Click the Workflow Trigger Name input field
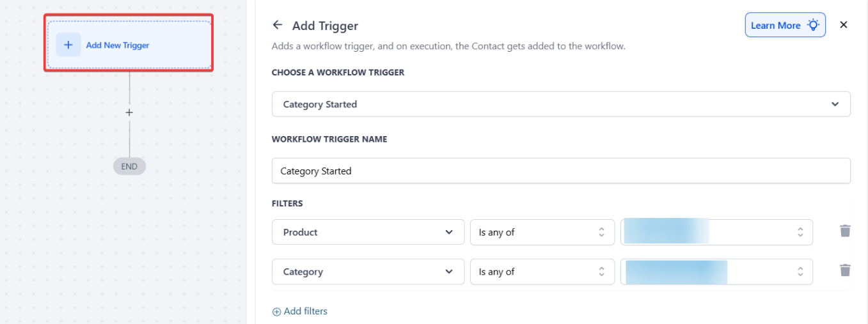 [560, 171]
